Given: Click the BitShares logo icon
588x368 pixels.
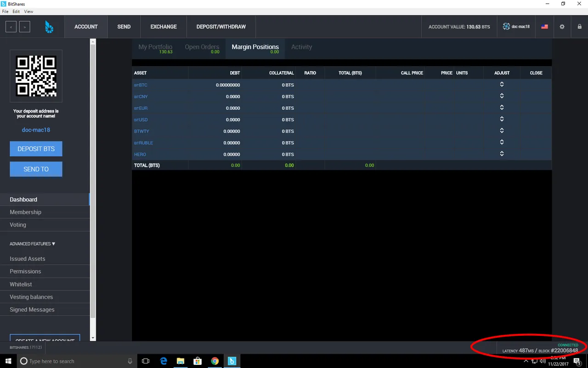Looking at the screenshot, I should (x=49, y=27).
